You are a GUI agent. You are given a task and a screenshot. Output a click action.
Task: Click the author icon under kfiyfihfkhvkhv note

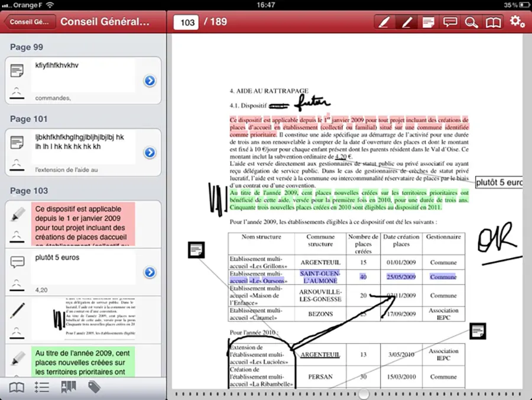(17, 93)
